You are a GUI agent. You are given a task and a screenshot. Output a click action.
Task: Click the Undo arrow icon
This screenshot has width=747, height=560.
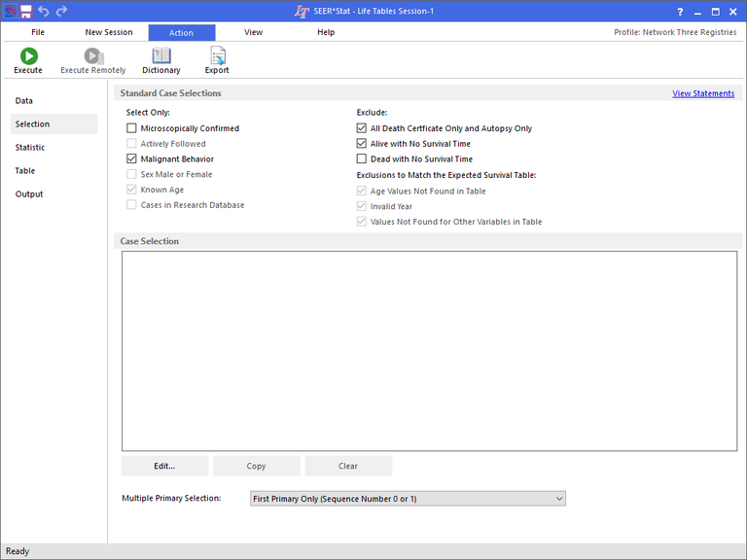[x=44, y=11]
